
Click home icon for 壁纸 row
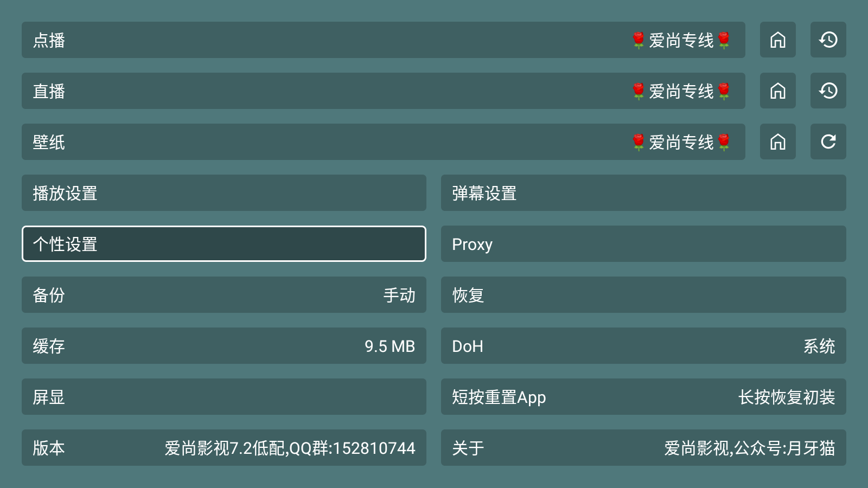click(777, 142)
